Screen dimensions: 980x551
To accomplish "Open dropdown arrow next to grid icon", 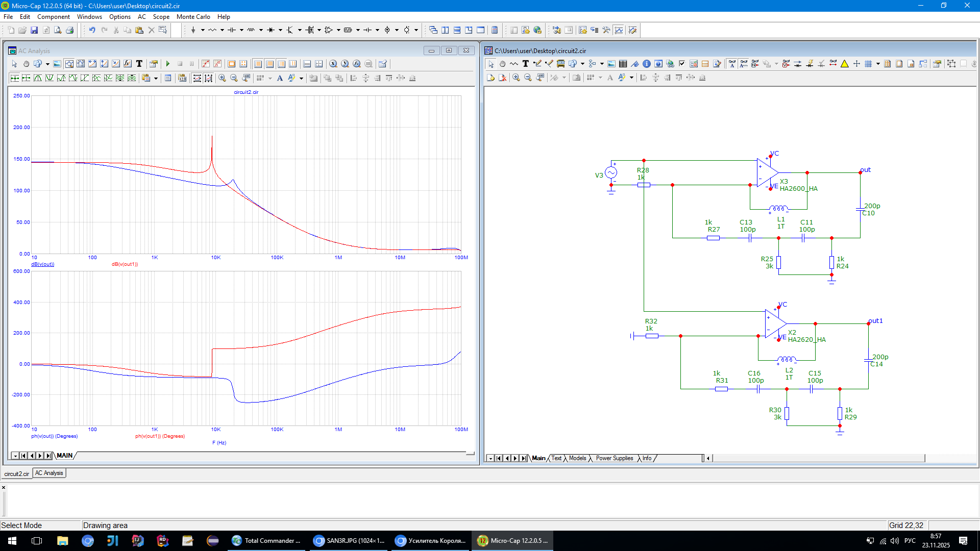I will coord(878,64).
